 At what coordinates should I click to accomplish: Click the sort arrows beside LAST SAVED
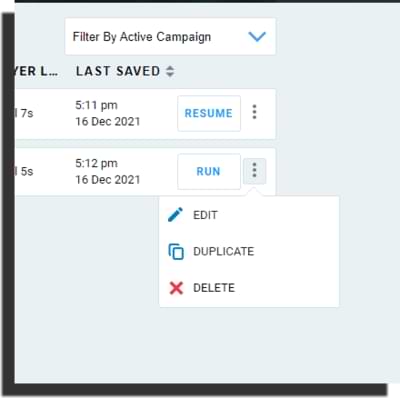click(170, 71)
